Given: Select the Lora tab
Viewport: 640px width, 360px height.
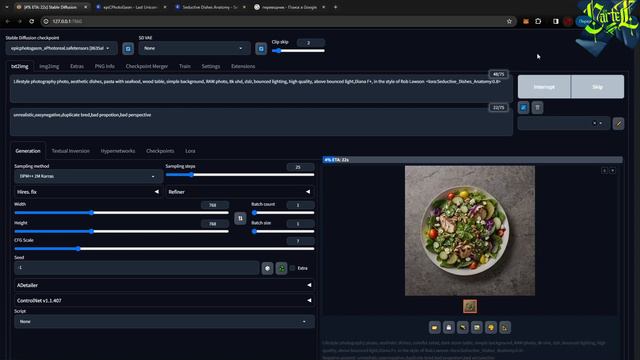Looking at the screenshot, I should point(190,151).
